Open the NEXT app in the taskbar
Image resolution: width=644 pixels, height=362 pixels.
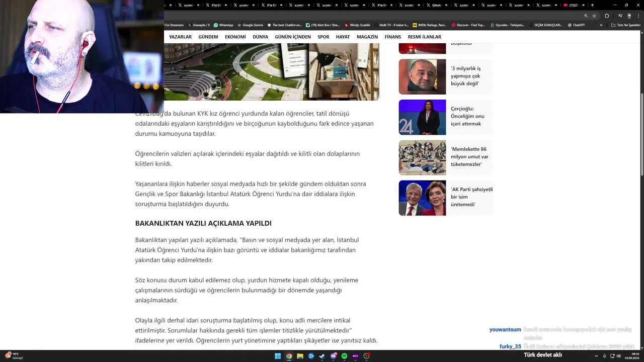coord(355,356)
